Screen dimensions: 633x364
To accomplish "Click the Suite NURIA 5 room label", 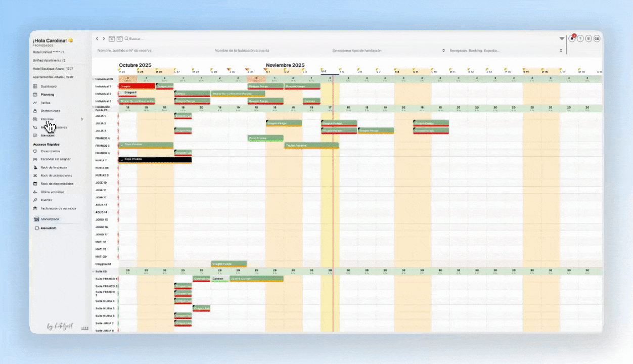I will [x=105, y=308].
